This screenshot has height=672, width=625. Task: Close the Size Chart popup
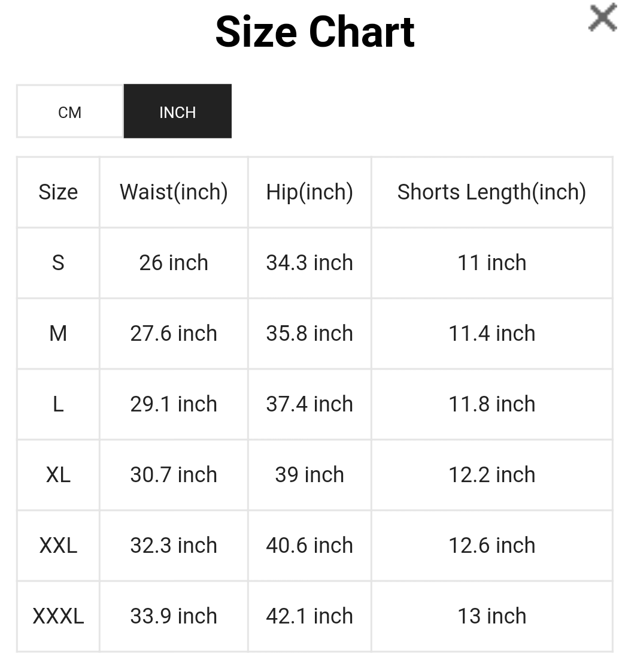602,18
